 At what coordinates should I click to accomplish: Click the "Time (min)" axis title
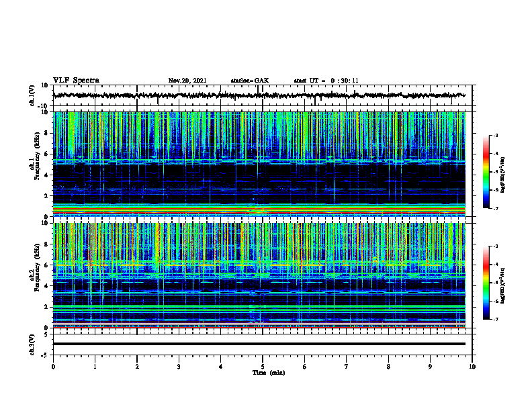[269, 373]
